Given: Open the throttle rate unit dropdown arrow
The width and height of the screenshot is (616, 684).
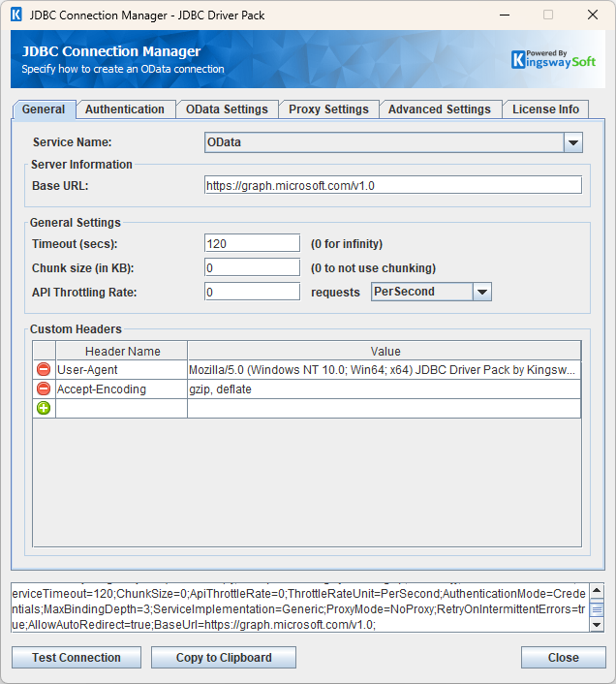Looking at the screenshot, I should click(x=482, y=292).
